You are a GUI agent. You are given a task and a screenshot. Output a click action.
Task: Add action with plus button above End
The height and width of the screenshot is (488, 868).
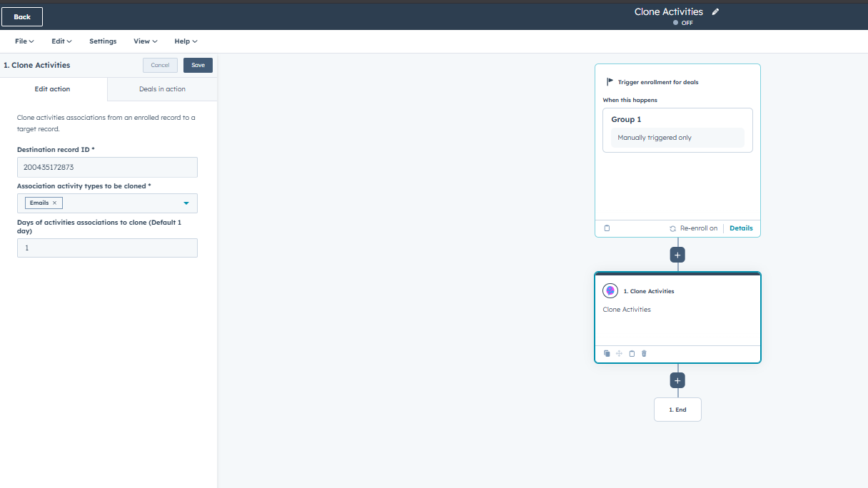677,380
